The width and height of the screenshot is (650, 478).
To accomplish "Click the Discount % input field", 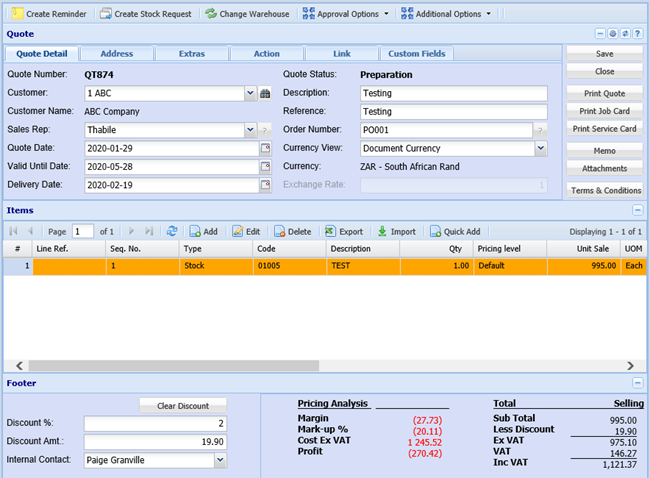I will (155, 423).
